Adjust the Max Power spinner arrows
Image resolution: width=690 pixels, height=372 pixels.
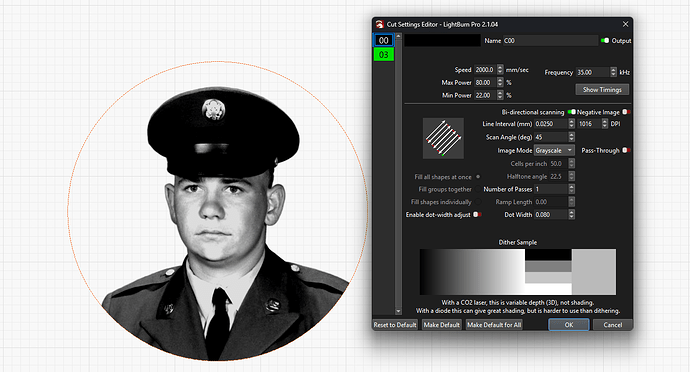click(x=500, y=82)
